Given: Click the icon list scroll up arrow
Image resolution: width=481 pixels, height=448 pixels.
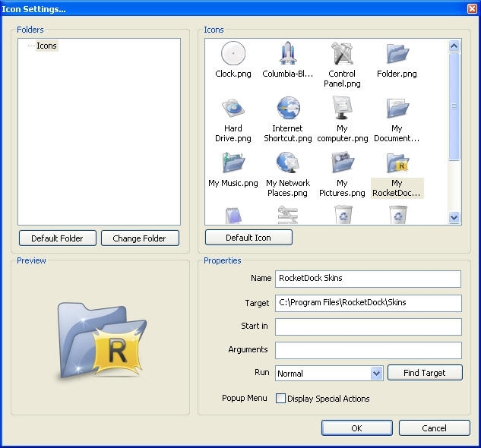Looking at the screenshot, I should (x=454, y=46).
